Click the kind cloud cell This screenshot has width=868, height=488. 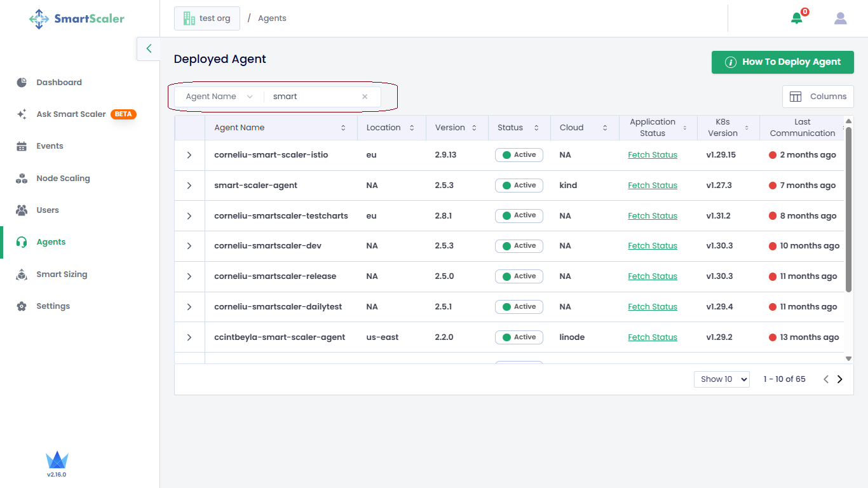coord(568,186)
